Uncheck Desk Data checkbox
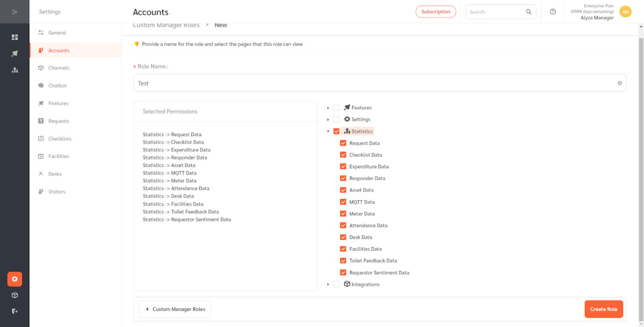Image resolution: width=644 pixels, height=327 pixels. pyautogui.click(x=343, y=237)
